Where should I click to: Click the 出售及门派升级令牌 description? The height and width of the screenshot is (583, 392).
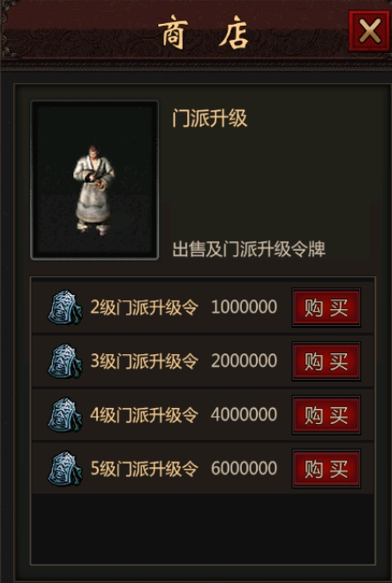[249, 249]
